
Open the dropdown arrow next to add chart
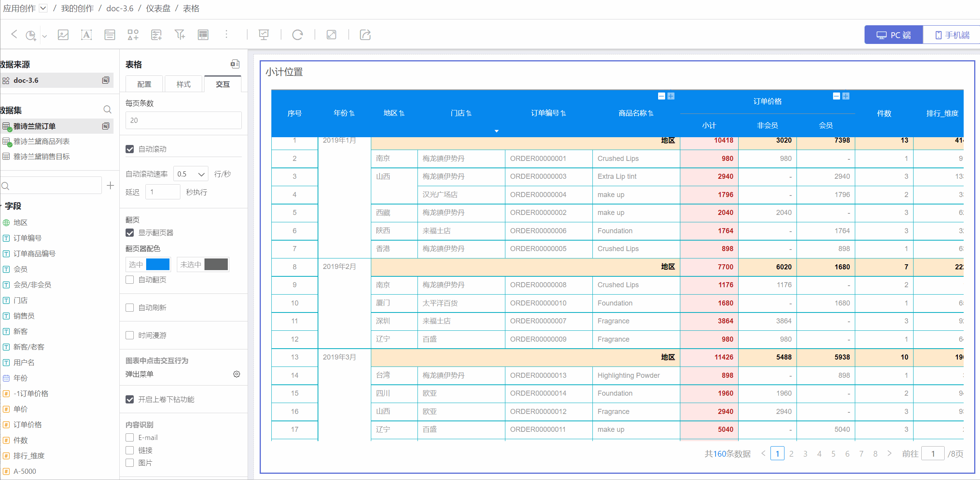(x=45, y=36)
